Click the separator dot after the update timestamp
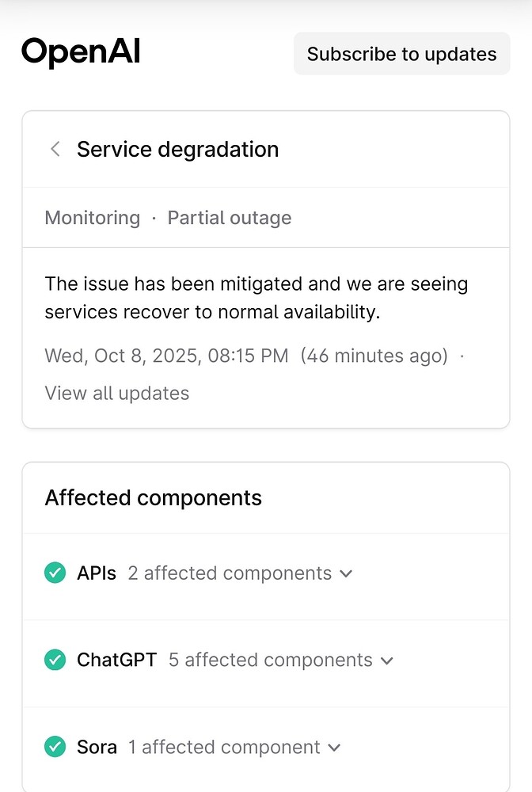532x792 pixels. (x=461, y=356)
